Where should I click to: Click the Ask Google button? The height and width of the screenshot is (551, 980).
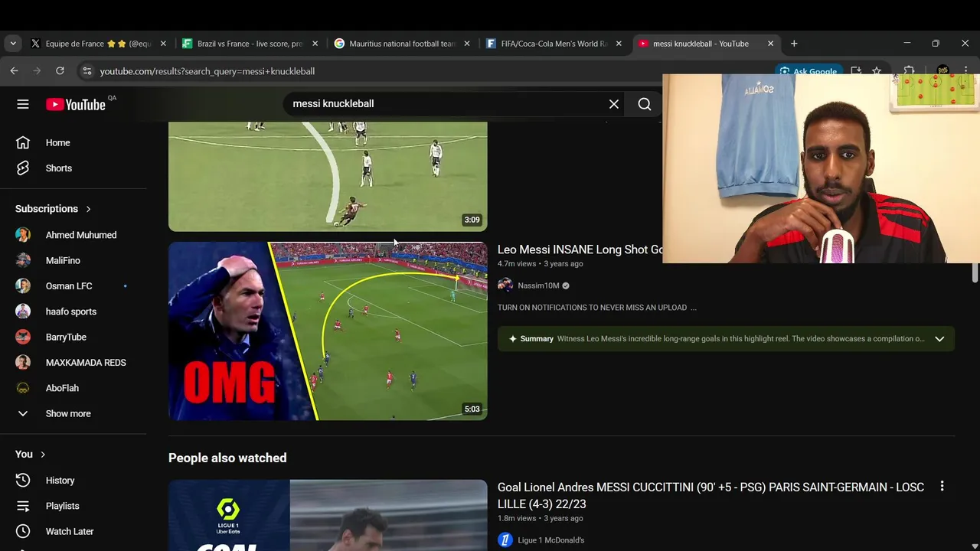(808, 71)
